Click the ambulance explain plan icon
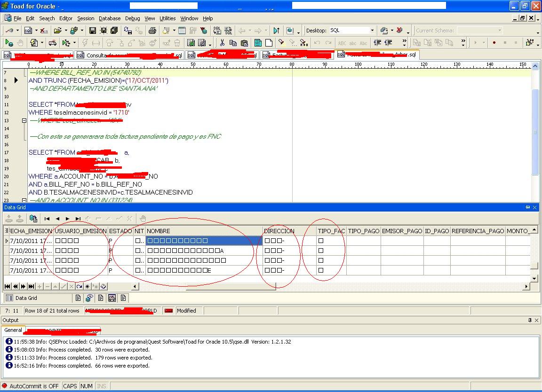 pos(53,43)
